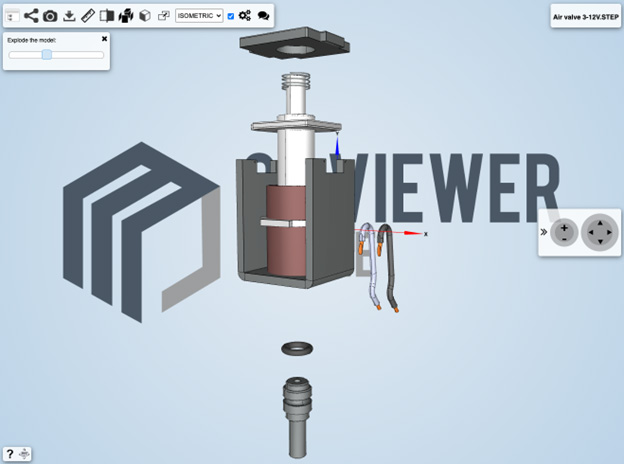Click the share model icon
Image resolution: width=624 pixels, height=464 pixels.
[31, 16]
